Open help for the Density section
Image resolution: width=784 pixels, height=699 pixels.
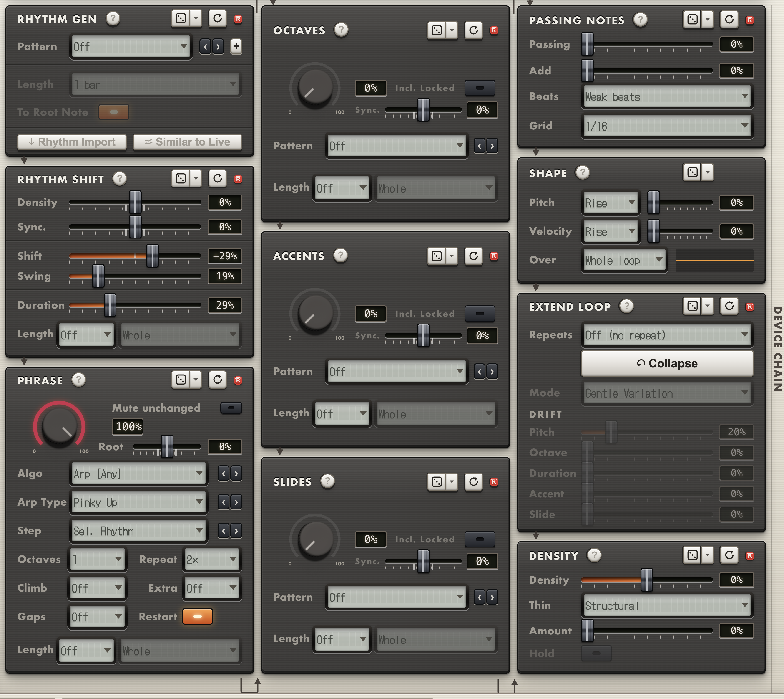[x=594, y=555]
